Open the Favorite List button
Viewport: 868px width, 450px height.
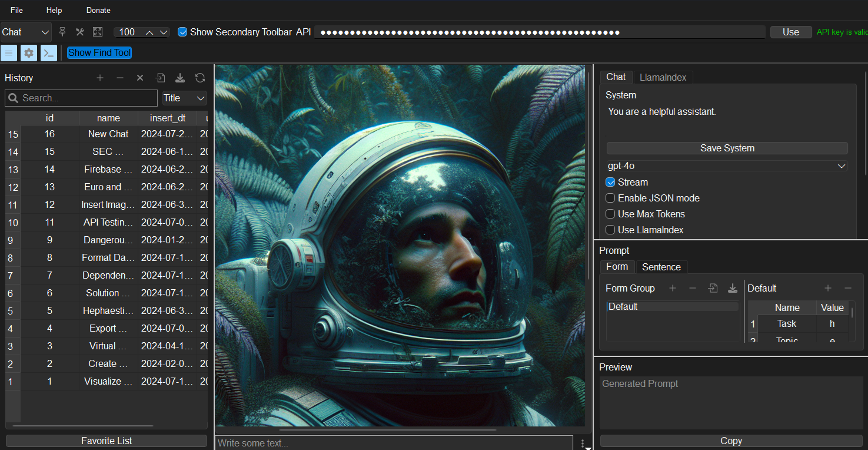click(107, 441)
